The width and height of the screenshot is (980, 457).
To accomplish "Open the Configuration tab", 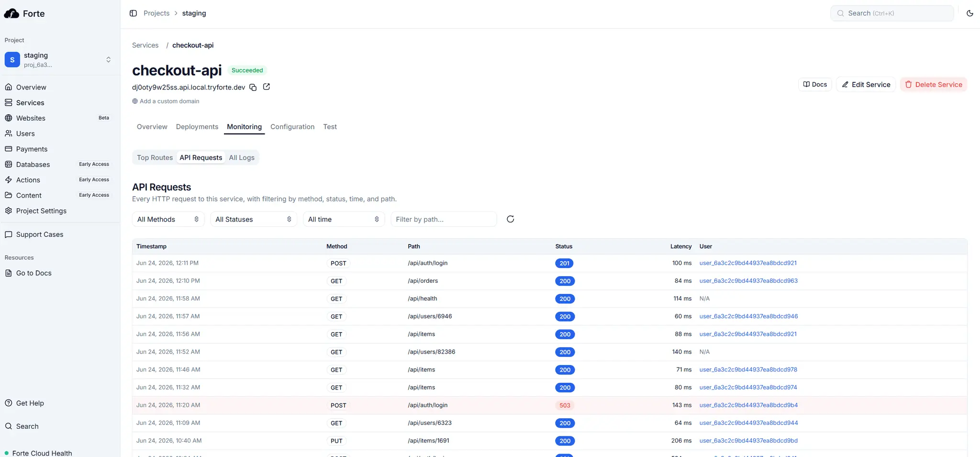I will (292, 127).
